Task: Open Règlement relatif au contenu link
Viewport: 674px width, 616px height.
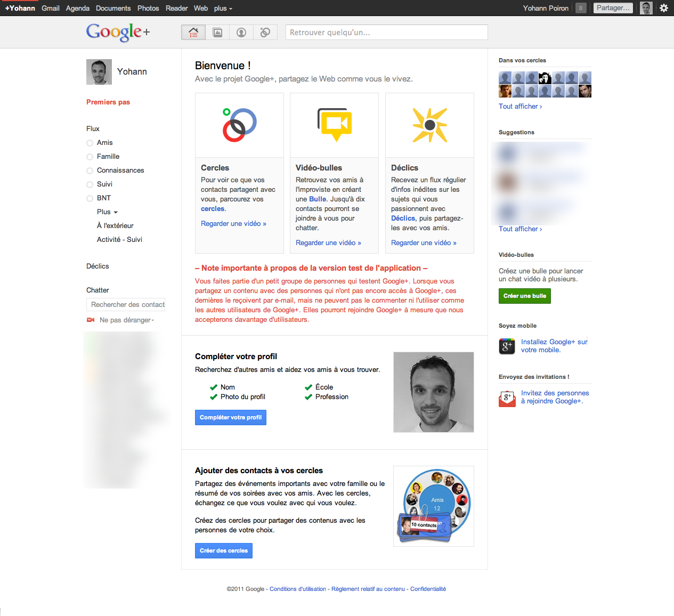Action: [x=368, y=589]
